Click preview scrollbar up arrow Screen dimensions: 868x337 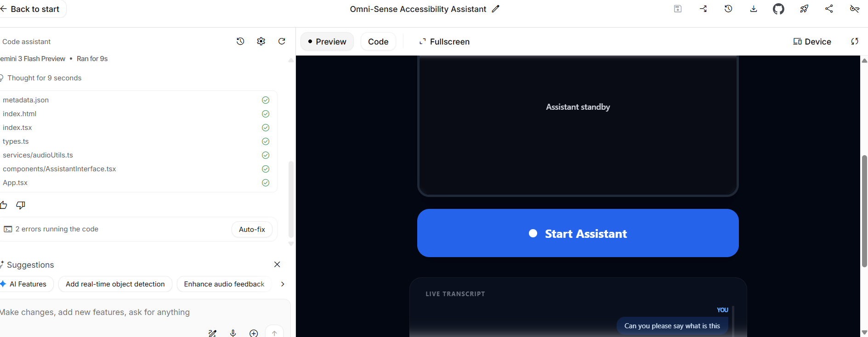tap(864, 60)
